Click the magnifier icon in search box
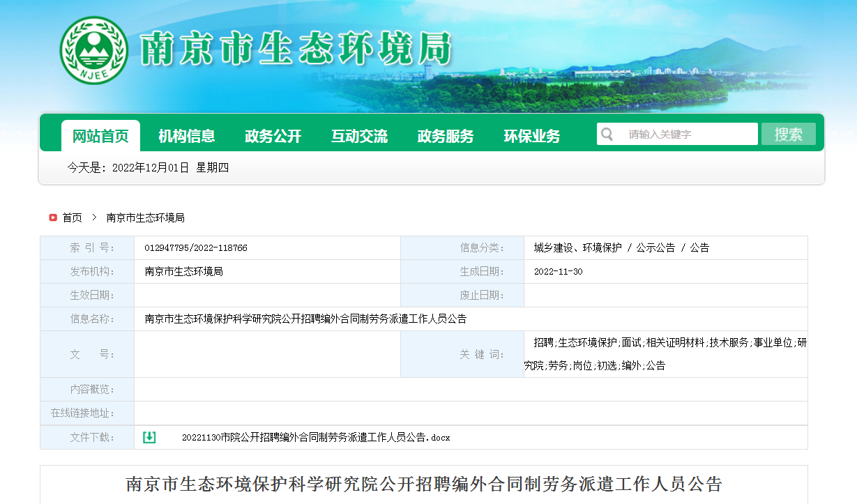The image size is (857, 504). coord(607,134)
